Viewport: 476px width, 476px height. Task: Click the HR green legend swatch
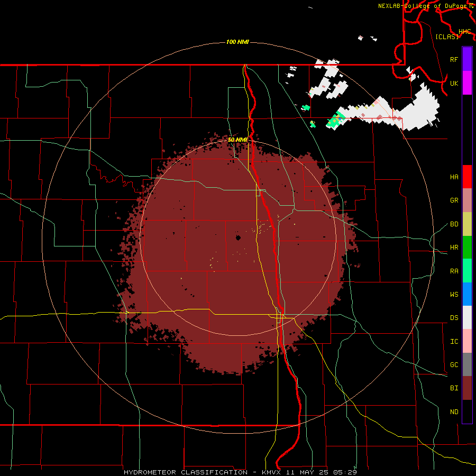(467, 248)
